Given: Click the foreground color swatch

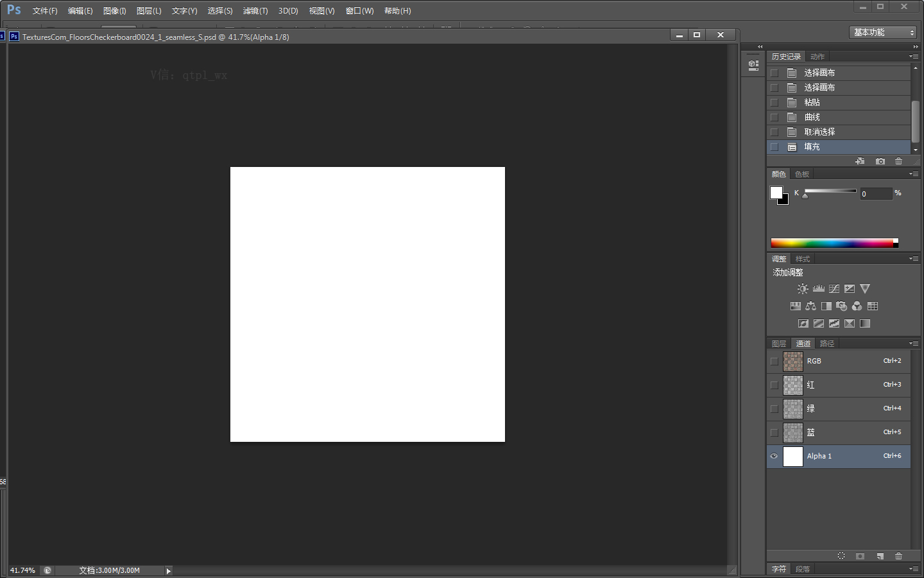Looking at the screenshot, I should 776,192.
